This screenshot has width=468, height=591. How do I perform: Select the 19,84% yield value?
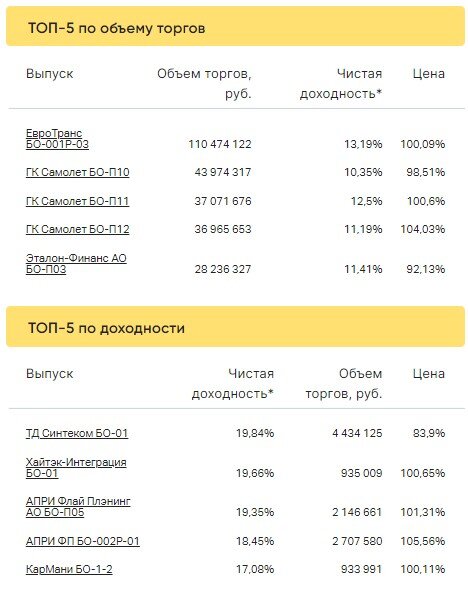pyautogui.click(x=255, y=433)
